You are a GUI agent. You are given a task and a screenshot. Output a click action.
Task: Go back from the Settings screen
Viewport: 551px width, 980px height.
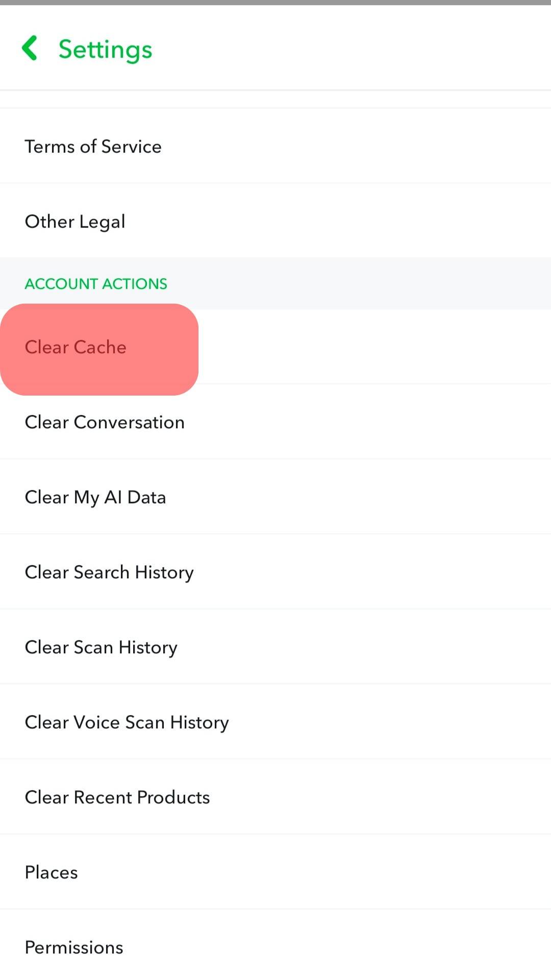30,48
